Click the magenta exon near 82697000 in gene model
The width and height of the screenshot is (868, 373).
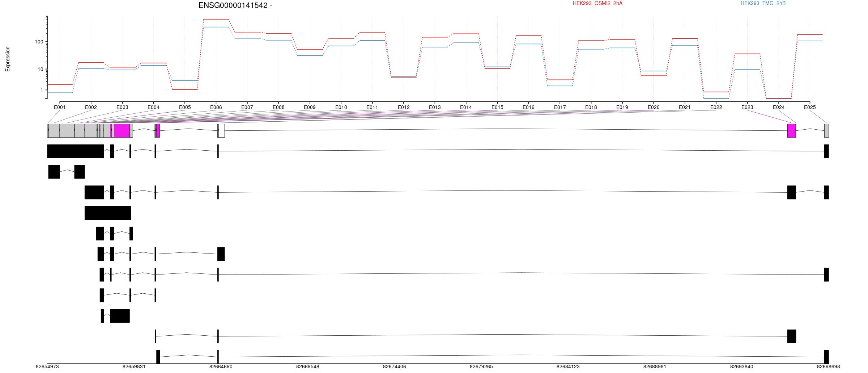[792, 131]
